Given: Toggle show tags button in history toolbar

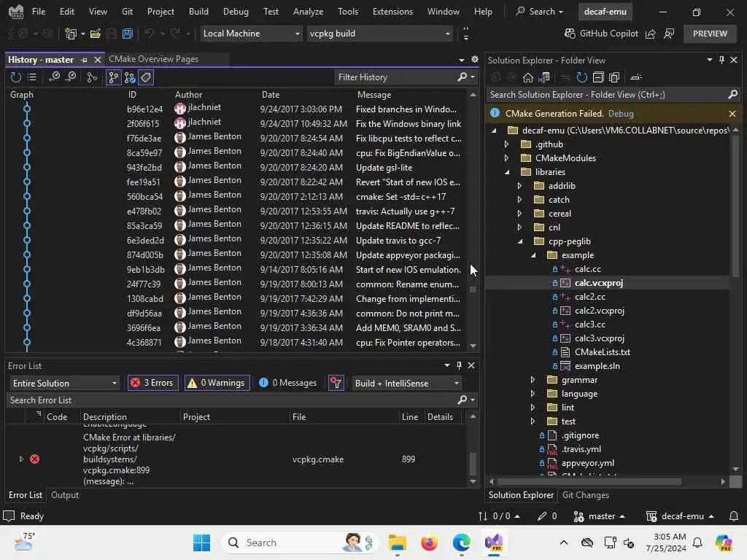Looking at the screenshot, I should [146, 77].
